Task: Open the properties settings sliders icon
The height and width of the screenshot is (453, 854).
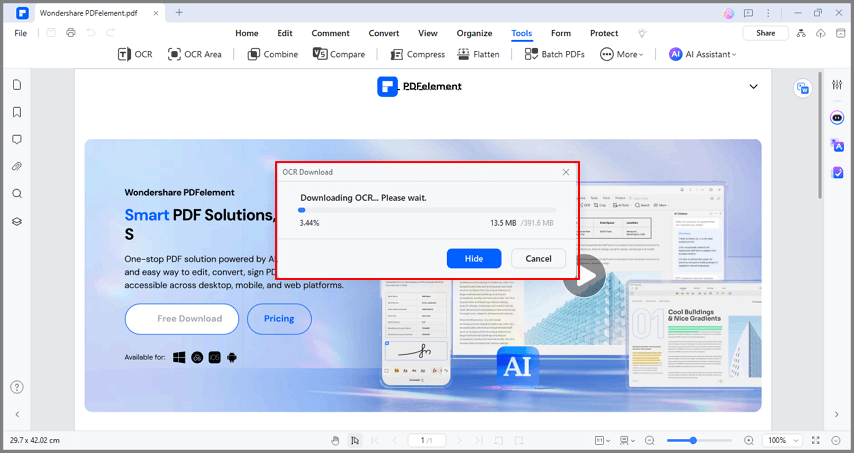Action: pos(837,84)
